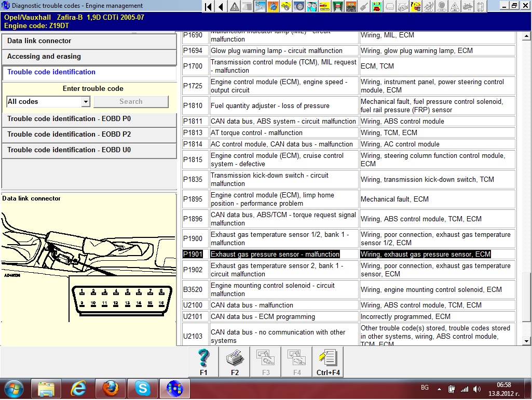Open Trouble code identification - EOBD U0
This screenshot has width=532, height=400.
tap(89, 150)
